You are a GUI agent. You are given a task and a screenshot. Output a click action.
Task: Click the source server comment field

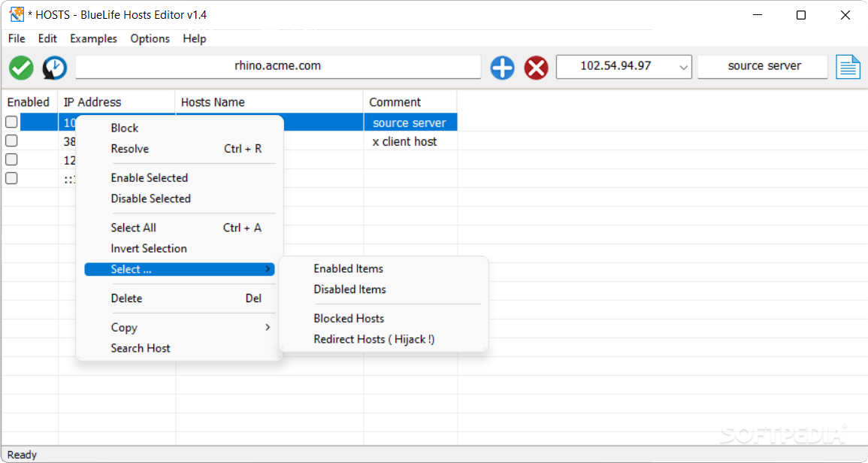pos(762,66)
